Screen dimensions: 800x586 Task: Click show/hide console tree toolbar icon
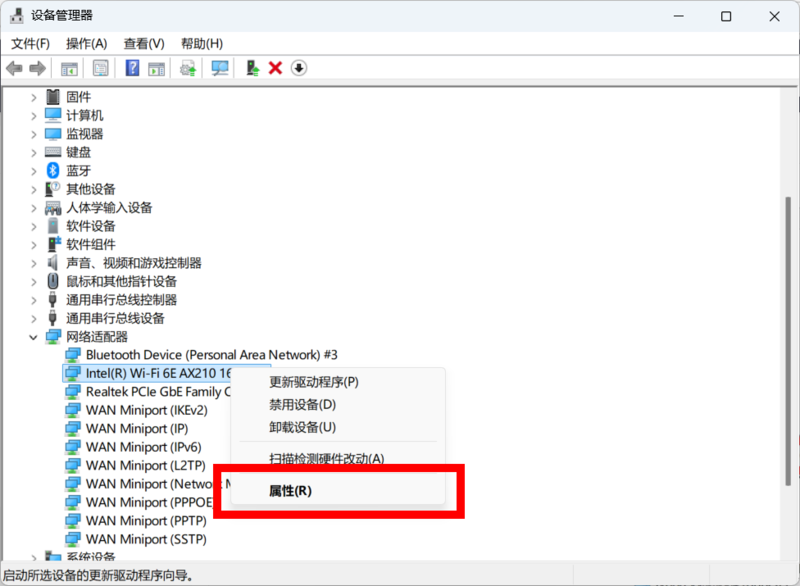69,68
